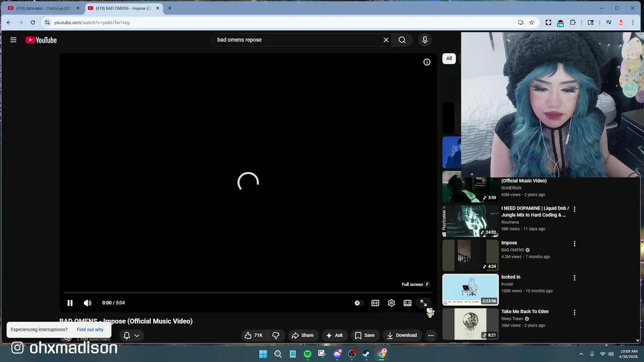Start voice search with the microphone
This screenshot has height=362, width=644.
[x=425, y=40]
